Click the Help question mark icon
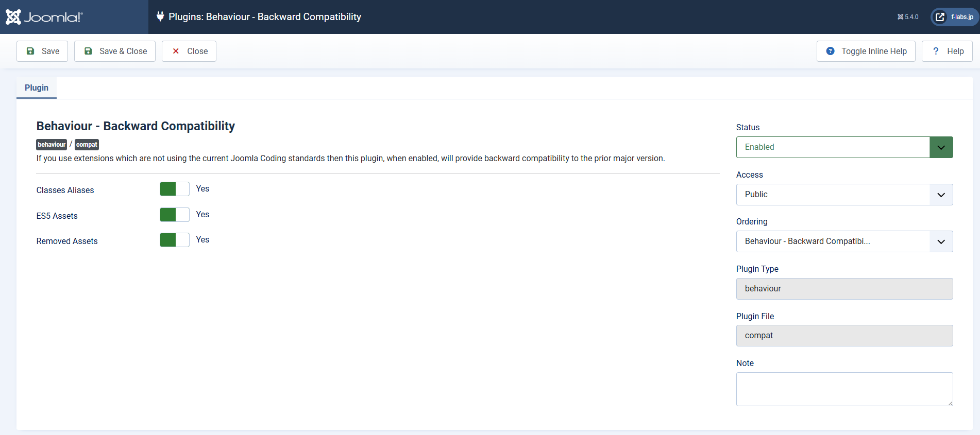 point(936,51)
